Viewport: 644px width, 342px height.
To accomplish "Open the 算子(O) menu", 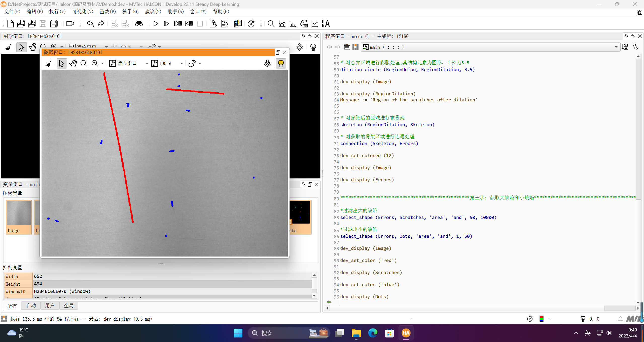I will point(130,12).
